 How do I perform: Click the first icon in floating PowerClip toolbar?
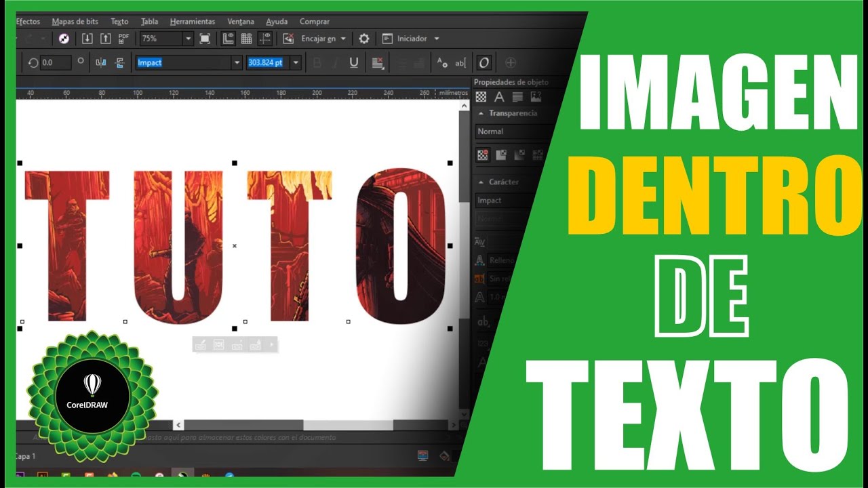tap(200, 345)
